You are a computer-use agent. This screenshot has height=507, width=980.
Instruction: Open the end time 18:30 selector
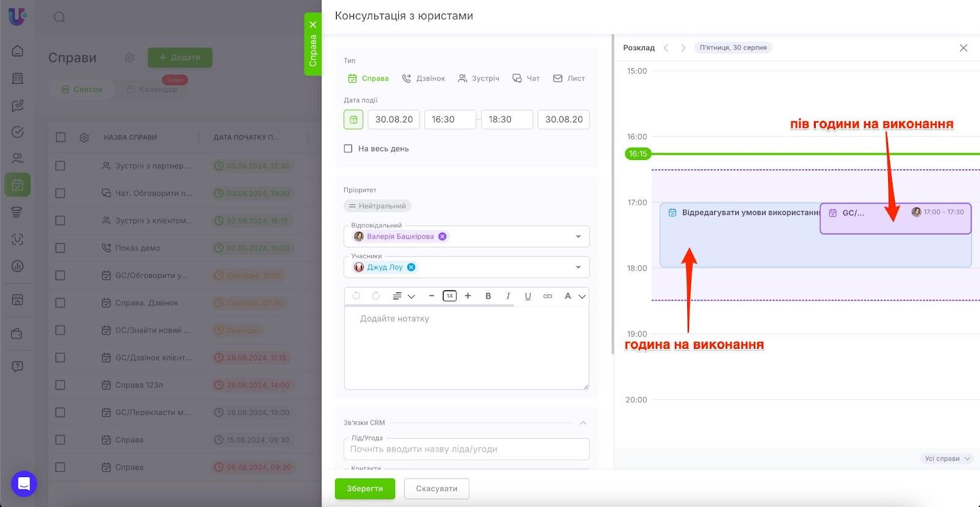pos(507,120)
